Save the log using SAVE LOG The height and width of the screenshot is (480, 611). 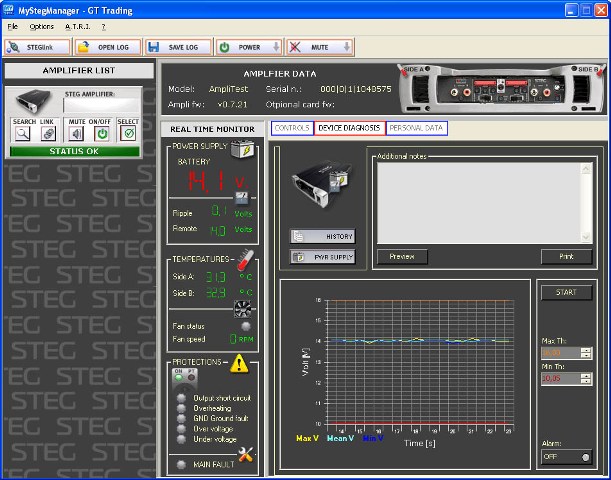[x=177, y=47]
